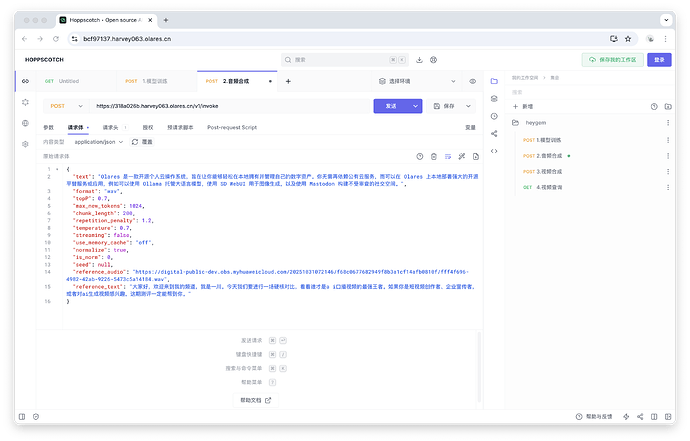
Task: Click the Share icon in right sidebar
Action: click(494, 133)
